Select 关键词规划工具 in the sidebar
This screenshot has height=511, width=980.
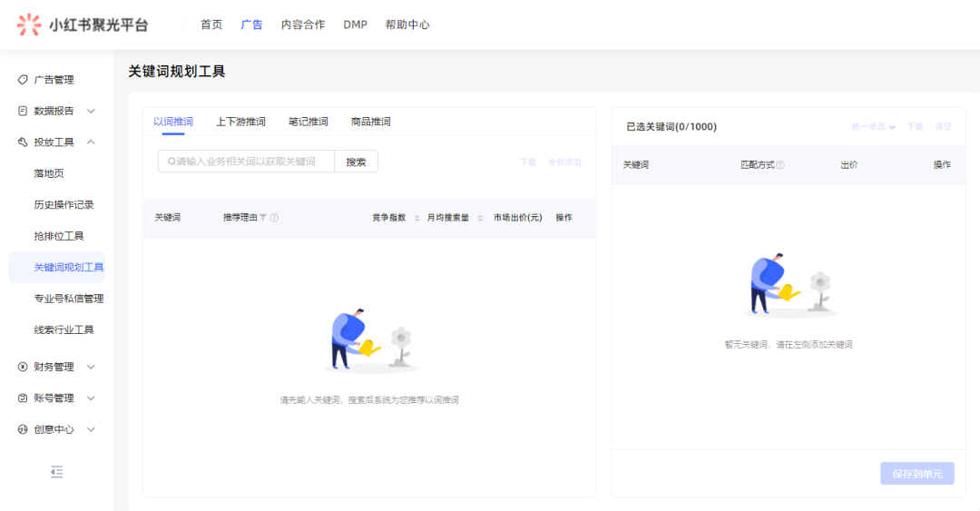(x=57, y=267)
